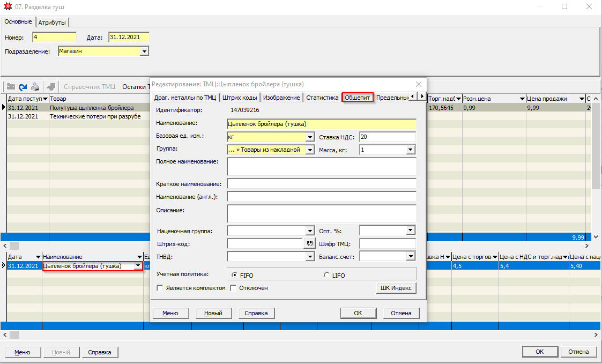The width and height of the screenshot is (602, 364).
Task: Expand the 'Наценочная группа' dropdown
Action: click(309, 231)
